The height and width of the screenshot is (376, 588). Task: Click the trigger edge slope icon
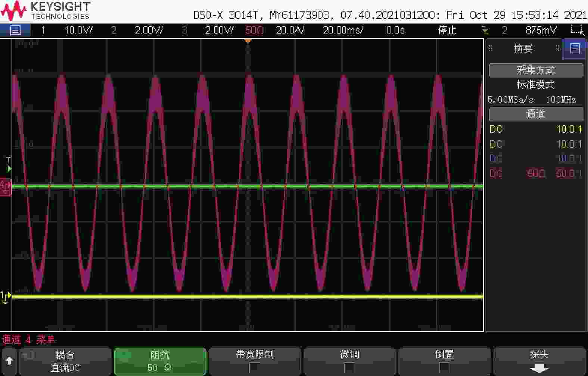pyautogui.click(x=485, y=30)
